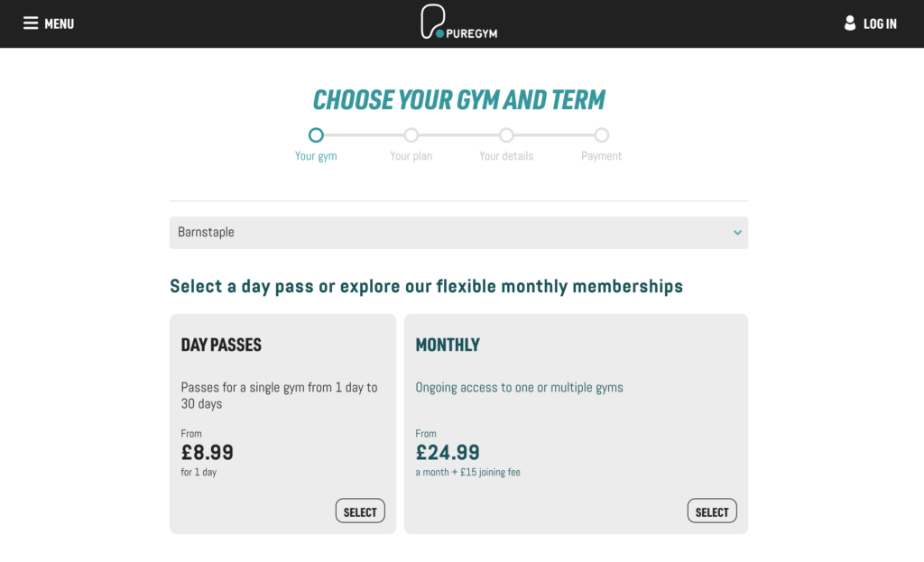
Task: Select the Day Passes option button
Action: tap(360, 511)
